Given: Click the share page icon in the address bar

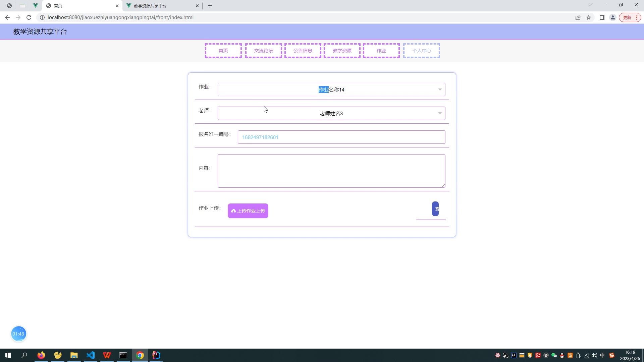Looking at the screenshot, I should click(x=578, y=17).
